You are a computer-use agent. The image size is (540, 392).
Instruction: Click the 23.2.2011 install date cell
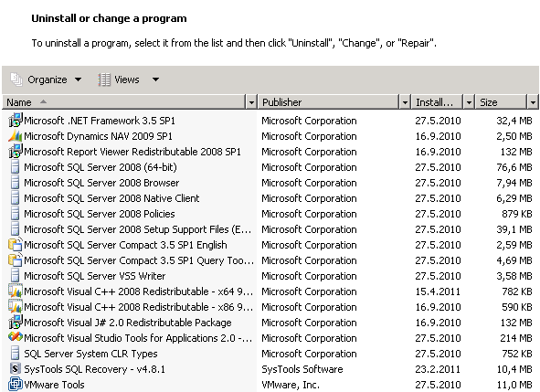coord(438,369)
